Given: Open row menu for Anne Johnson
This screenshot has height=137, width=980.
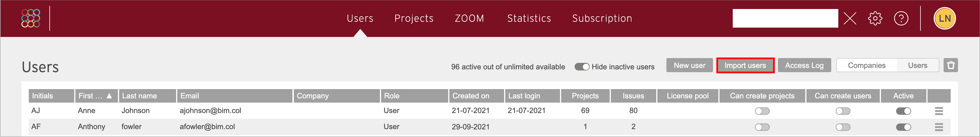Looking at the screenshot, I should click(x=939, y=111).
